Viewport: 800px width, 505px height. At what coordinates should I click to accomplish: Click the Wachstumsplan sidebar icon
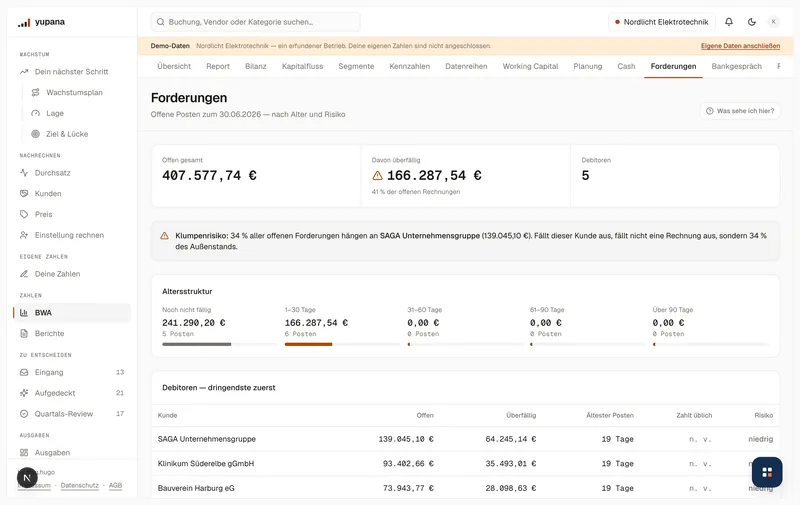click(x=35, y=92)
